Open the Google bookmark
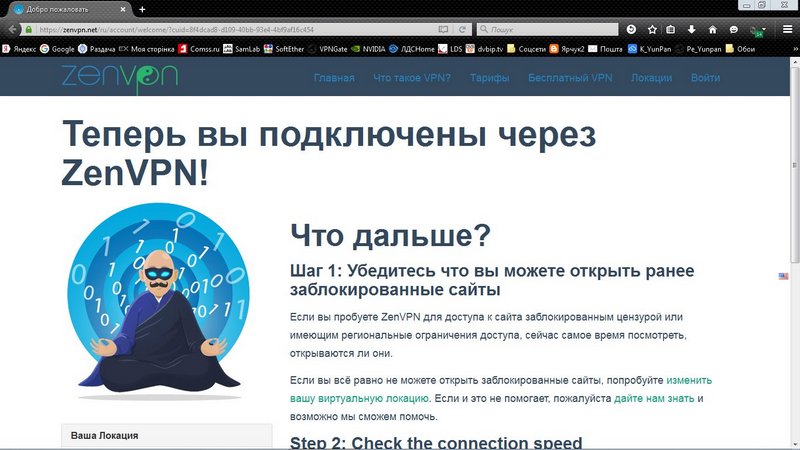The image size is (800, 450). [x=58, y=49]
